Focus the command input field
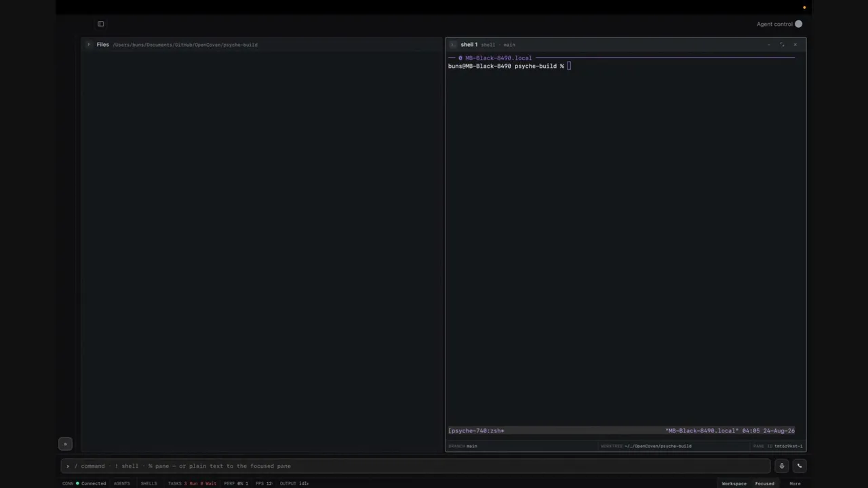The width and height of the screenshot is (868, 488). click(x=416, y=466)
